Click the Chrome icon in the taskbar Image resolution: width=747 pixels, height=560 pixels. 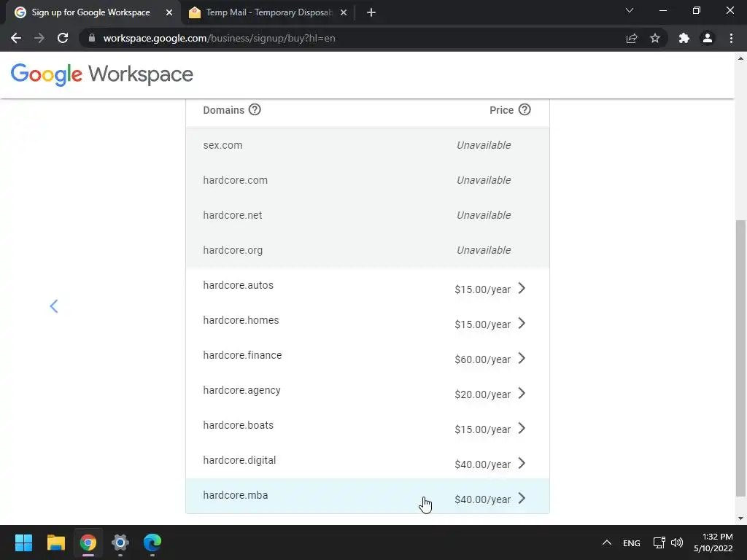coord(88,542)
